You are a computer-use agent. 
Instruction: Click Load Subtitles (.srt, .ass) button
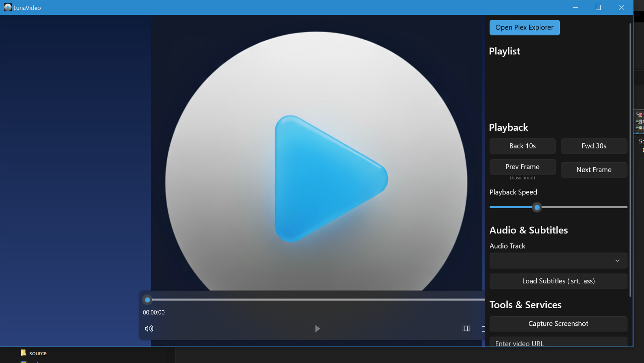pos(558,281)
